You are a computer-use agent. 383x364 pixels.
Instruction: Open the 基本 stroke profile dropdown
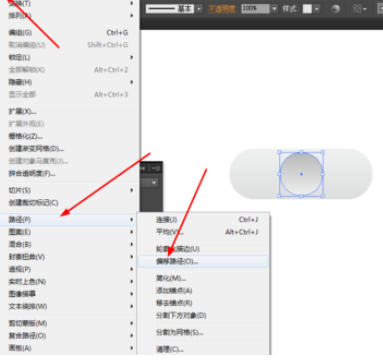point(199,9)
